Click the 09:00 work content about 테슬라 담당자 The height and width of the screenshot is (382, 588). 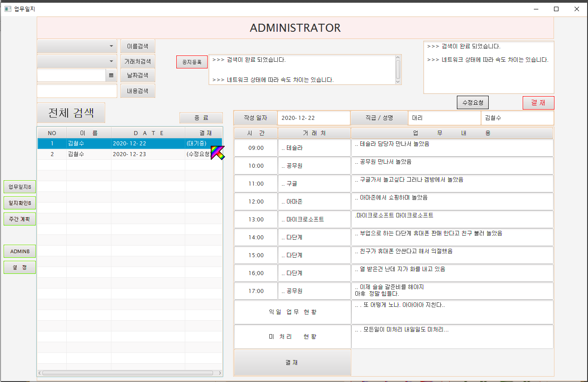(452, 148)
